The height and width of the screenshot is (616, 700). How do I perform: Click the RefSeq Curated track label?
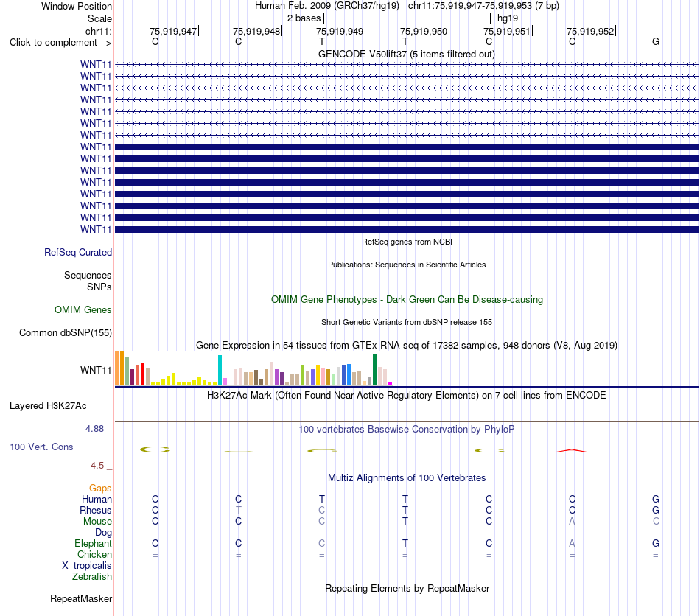click(78, 252)
